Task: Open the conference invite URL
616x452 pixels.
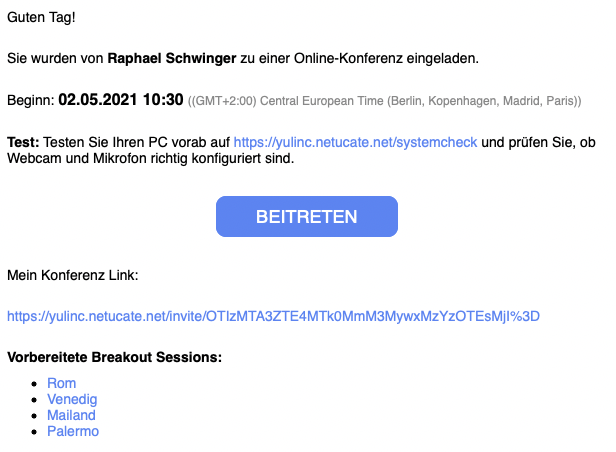Action: pos(273,316)
